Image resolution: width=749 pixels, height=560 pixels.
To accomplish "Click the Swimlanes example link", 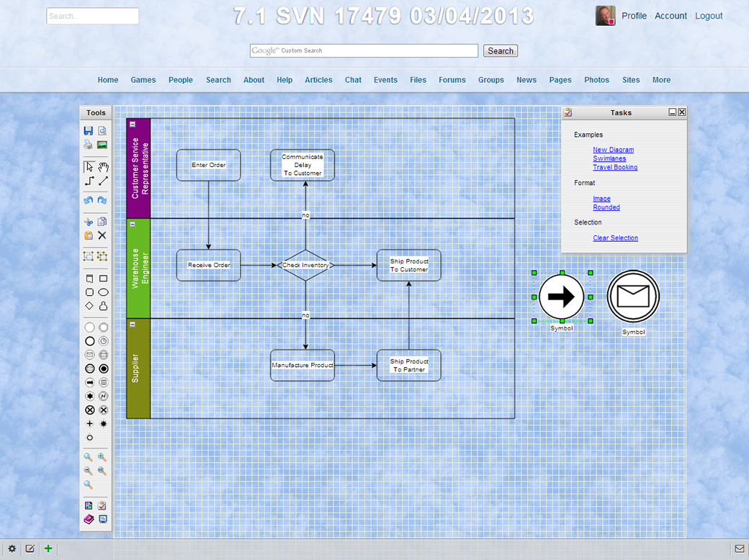I will (609, 158).
